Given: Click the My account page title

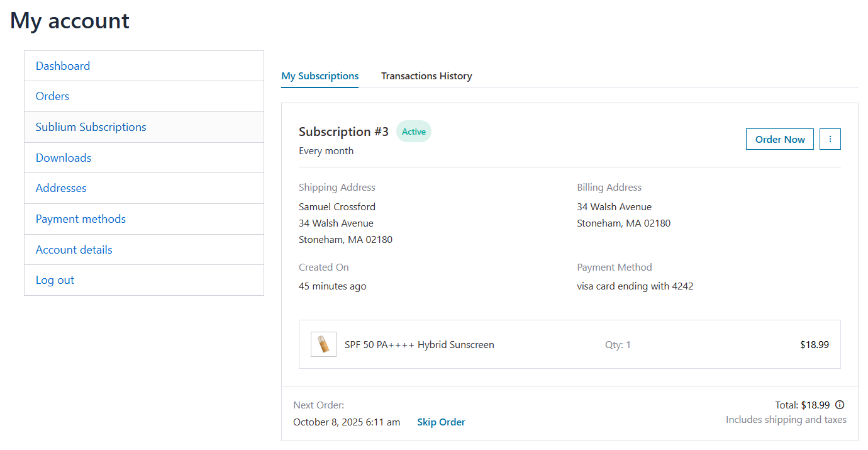Looking at the screenshot, I should click(x=69, y=21).
